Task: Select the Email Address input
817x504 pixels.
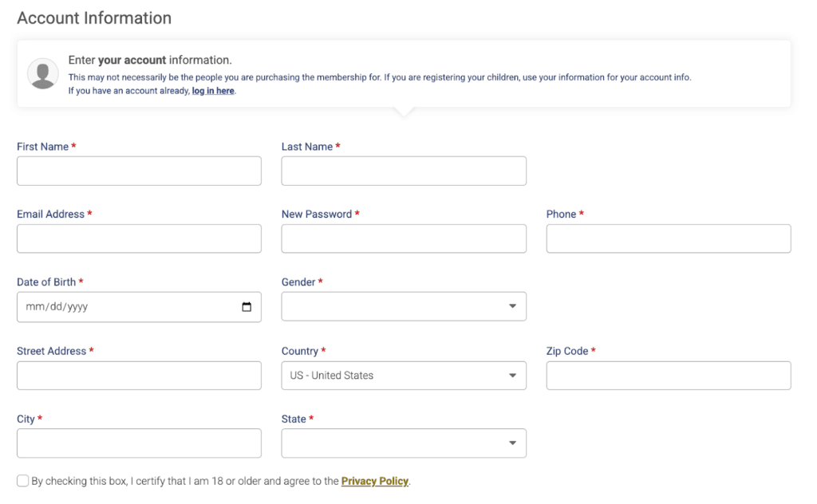Action: point(139,238)
